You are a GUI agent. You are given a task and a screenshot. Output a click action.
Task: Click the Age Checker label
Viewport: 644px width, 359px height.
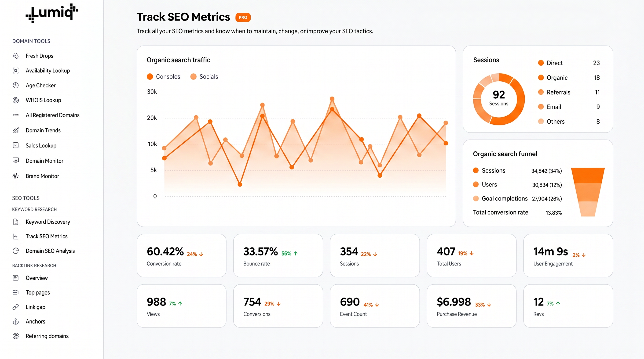click(x=41, y=85)
